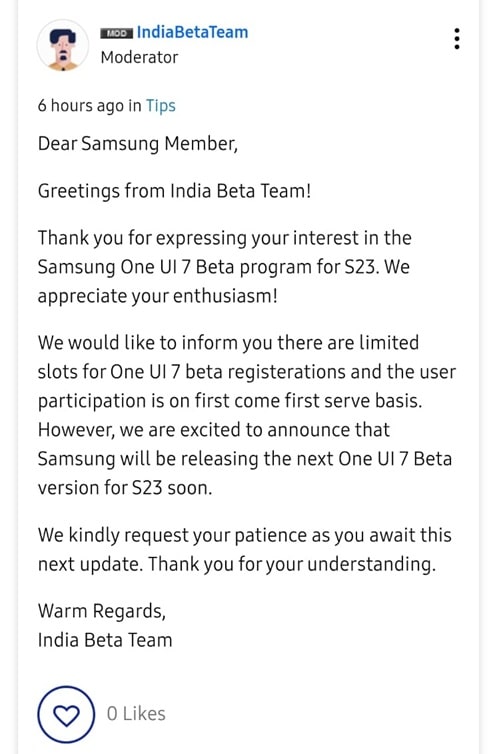Click the 'appreciate your enthusiasm!' line
This screenshot has width=497, height=754.
(158, 296)
